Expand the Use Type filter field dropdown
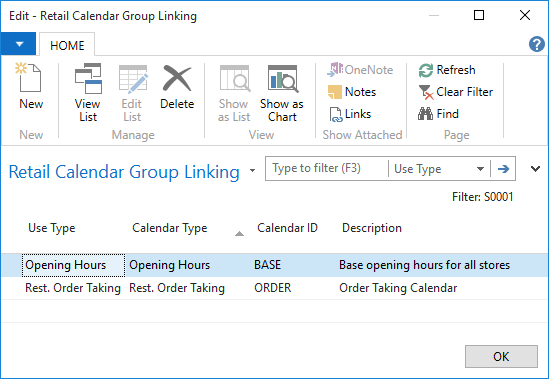Viewport: 549px width, 379px height. 480,169
